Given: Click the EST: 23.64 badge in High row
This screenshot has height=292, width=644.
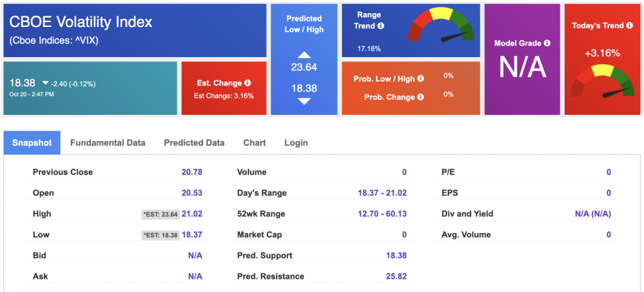Looking at the screenshot, I should click(160, 214).
